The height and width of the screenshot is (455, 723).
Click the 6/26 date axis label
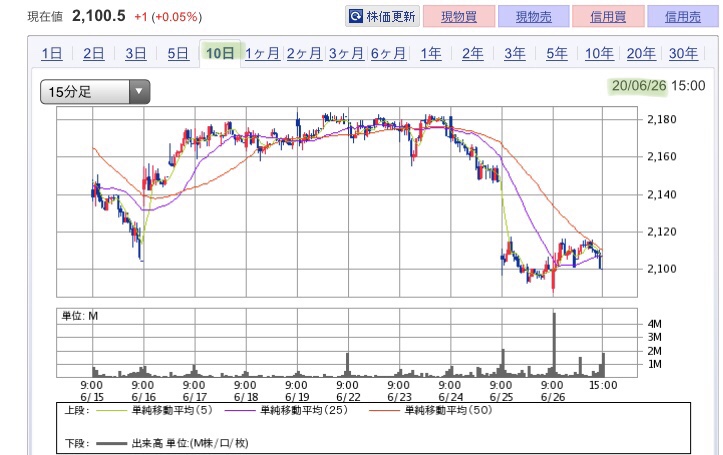pyautogui.click(x=553, y=397)
